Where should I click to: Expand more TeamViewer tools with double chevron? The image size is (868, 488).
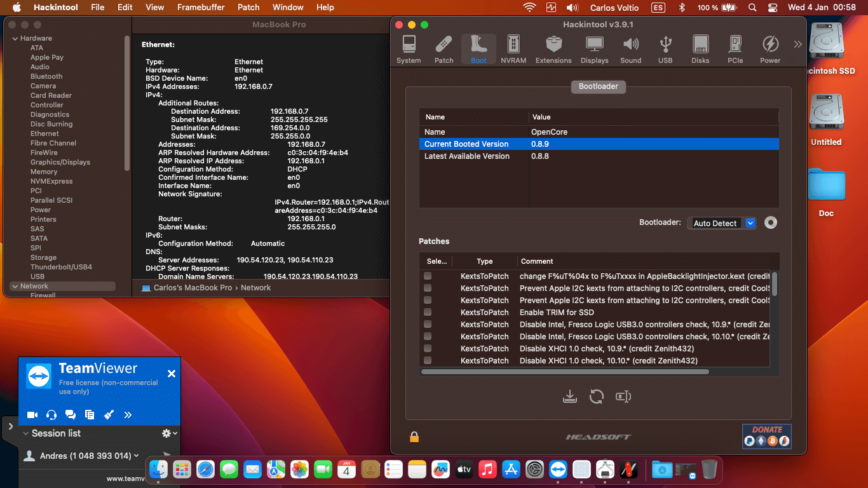pyautogui.click(x=128, y=415)
